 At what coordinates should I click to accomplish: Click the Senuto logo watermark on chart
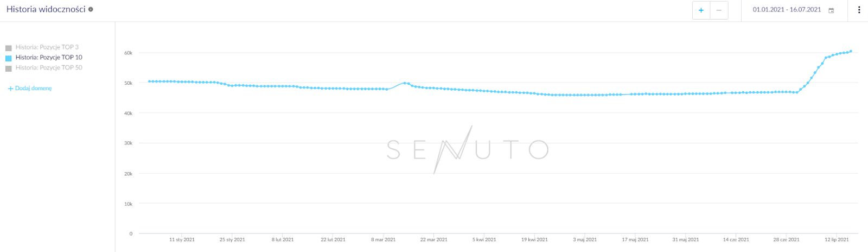(467, 149)
